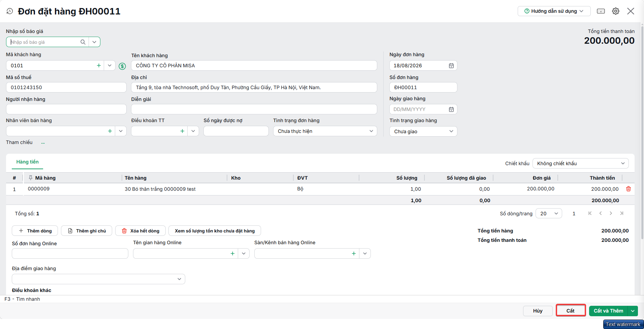644x329 pixels.
Task: Expand the Mã khách hàng dropdown
Action: [x=109, y=66]
